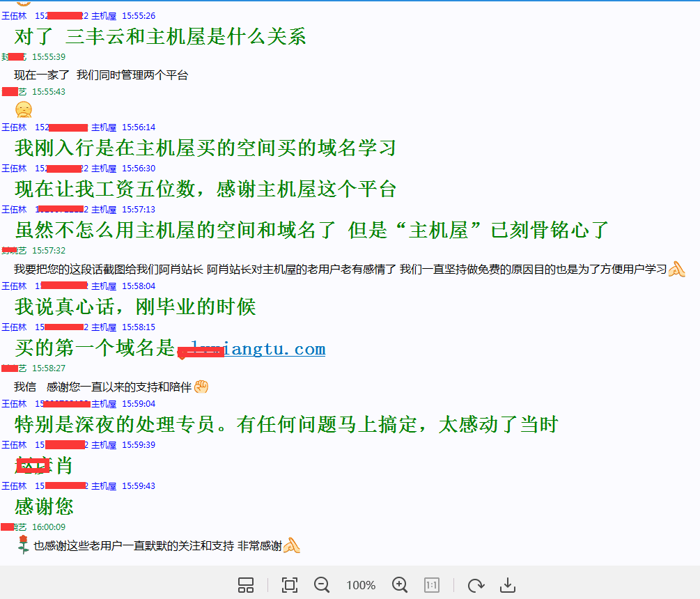This screenshot has width=700, height=599.
Task: Select the message 对了 三丰云和主机屋是什么关系
Action: click(160, 36)
